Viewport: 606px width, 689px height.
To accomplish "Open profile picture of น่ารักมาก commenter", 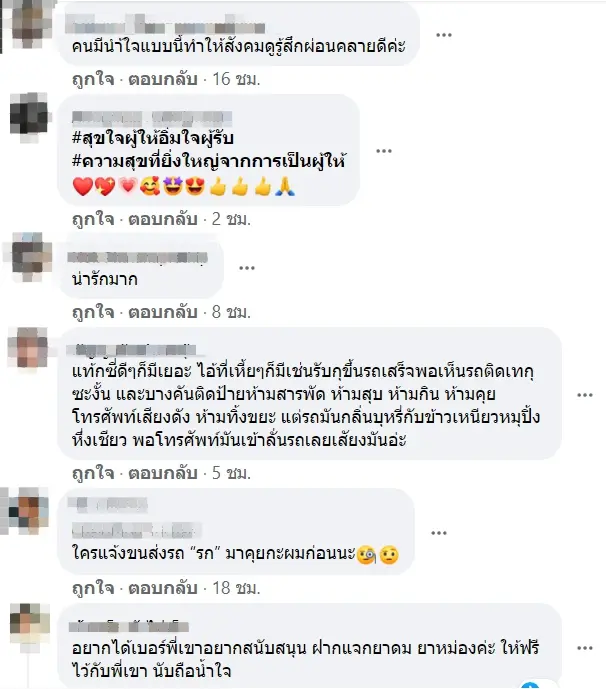I will point(29,256).
